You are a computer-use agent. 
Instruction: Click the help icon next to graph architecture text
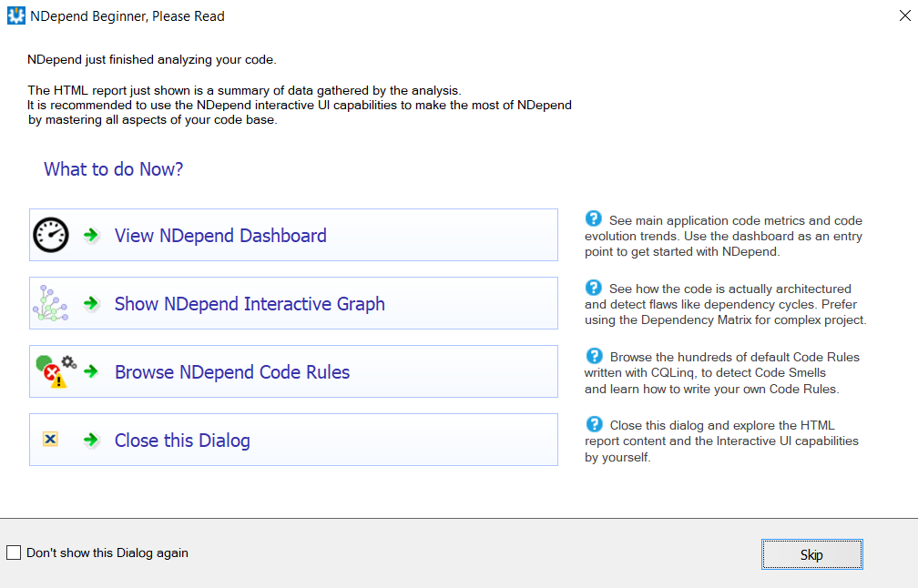click(x=593, y=288)
